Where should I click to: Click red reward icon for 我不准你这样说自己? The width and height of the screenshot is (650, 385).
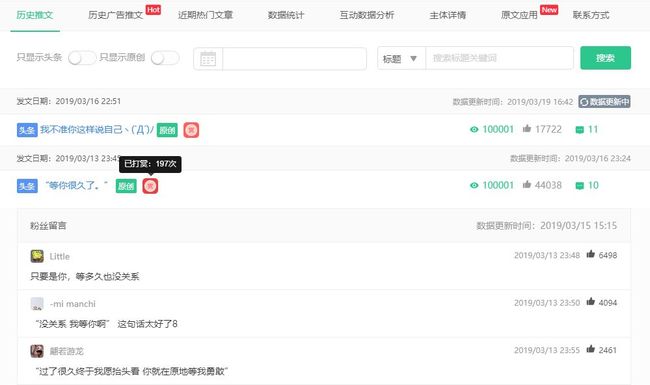pyautogui.click(x=191, y=130)
